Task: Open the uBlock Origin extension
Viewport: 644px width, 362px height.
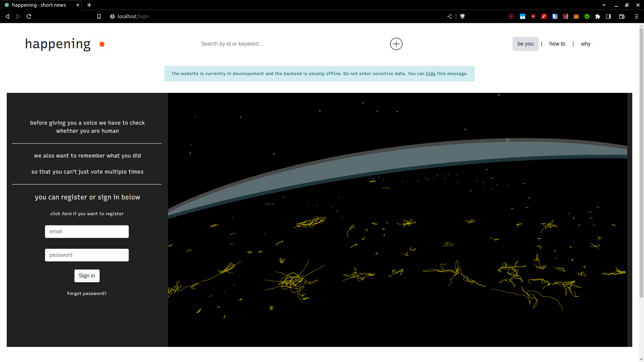Action: pos(533,16)
